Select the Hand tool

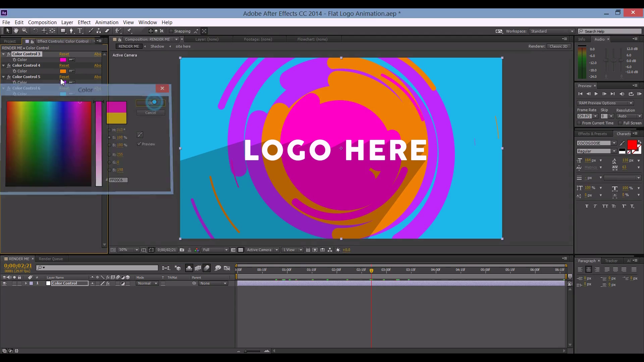[x=16, y=31]
